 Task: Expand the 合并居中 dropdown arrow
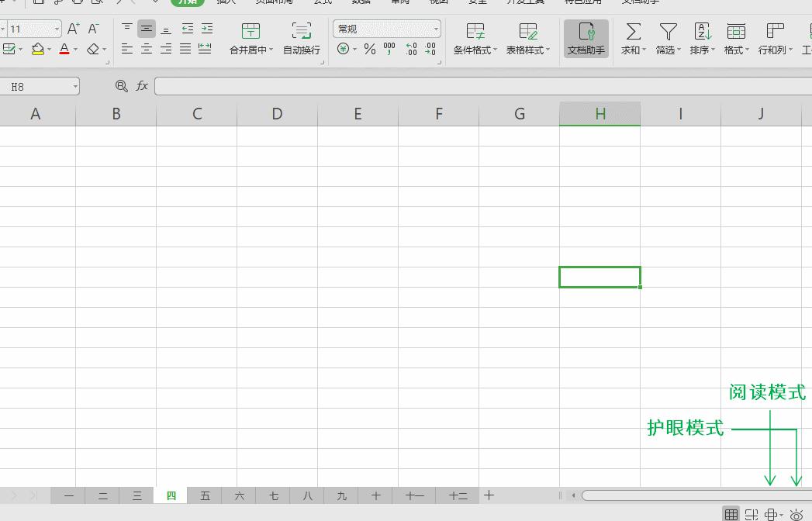[271, 50]
